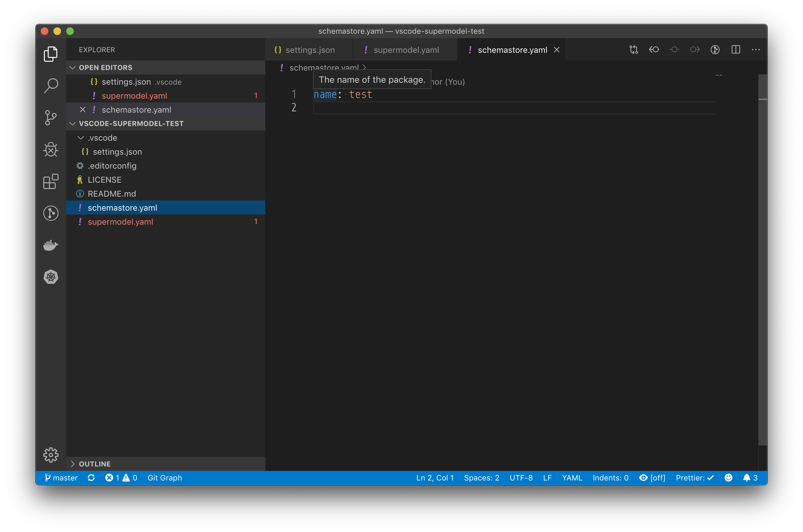Viewport: 803px width, 532px height.
Task: Expand the schemastore.yaml breadcrumb chevron
Action: point(364,67)
